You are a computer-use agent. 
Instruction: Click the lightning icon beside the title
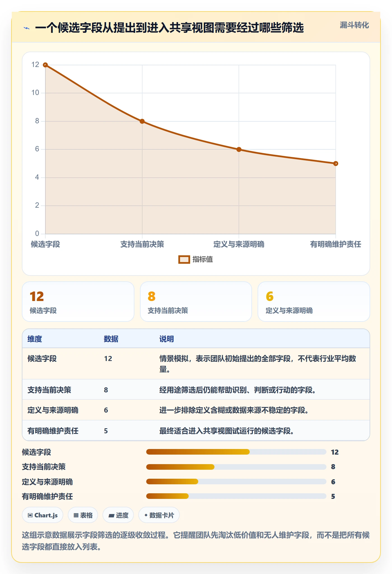click(27, 28)
